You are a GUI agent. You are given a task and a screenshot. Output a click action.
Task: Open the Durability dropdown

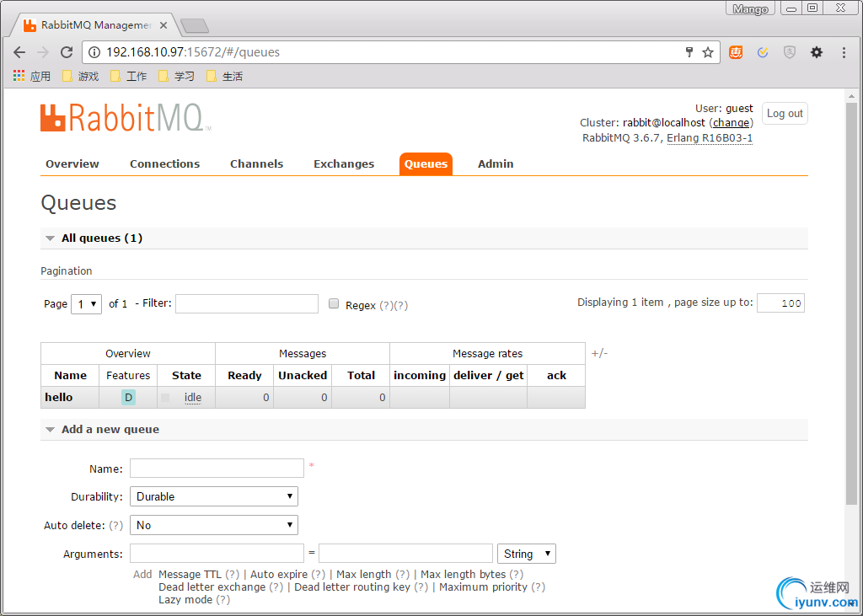[x=214, y=496]
